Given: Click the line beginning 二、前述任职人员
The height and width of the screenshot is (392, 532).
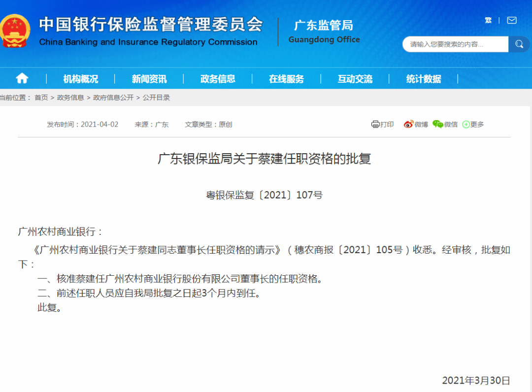Looking at the screenshot, I should (150, 293).
